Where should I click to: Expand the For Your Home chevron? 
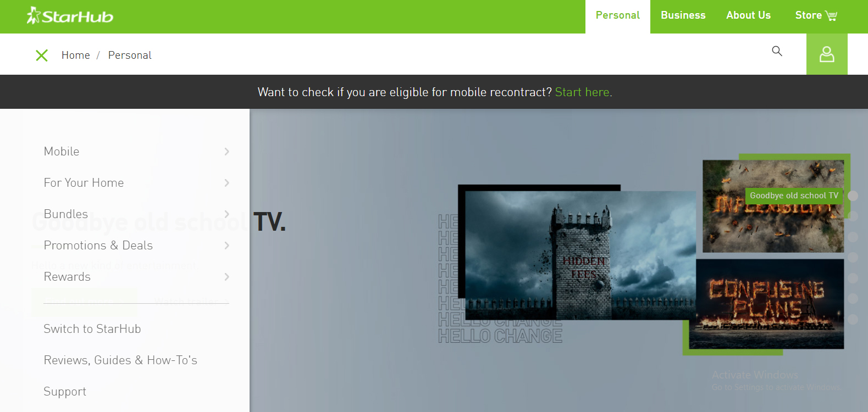click(x=226, y=183)
